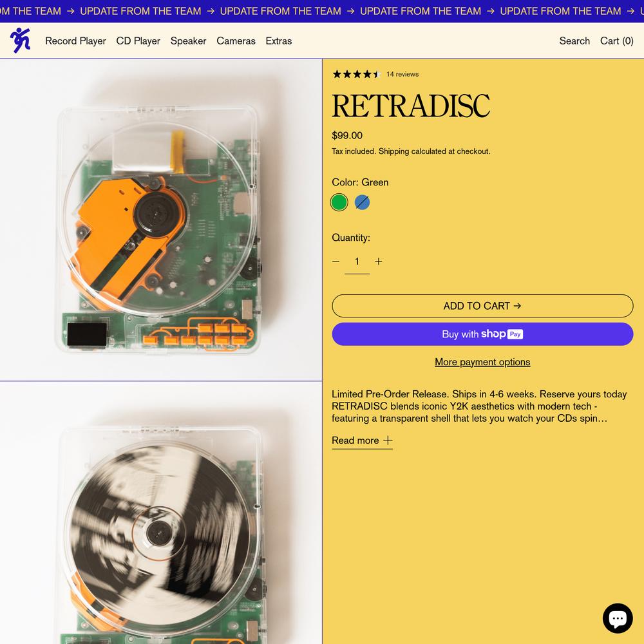Click the quantity input field

357,261
